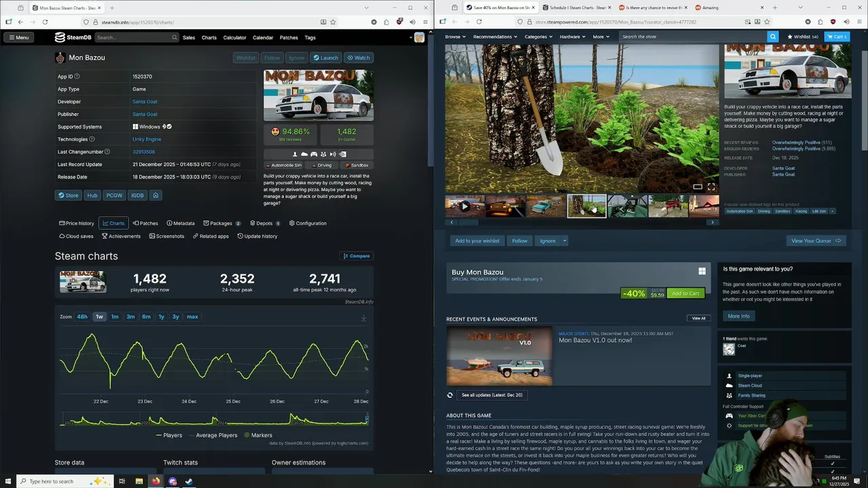Toggle the Markers series in chart legend
Viewport: 868px width, 488px height.
pos(258,435)
